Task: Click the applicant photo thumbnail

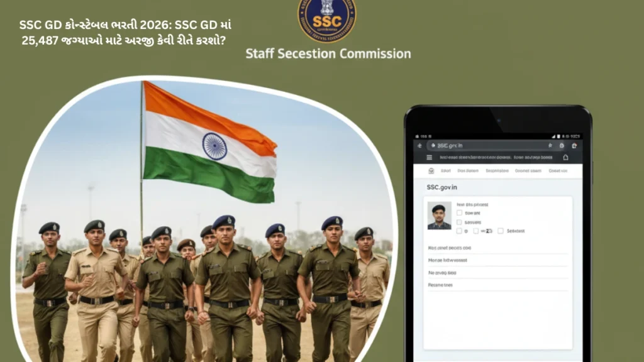Action: [440, 215]
